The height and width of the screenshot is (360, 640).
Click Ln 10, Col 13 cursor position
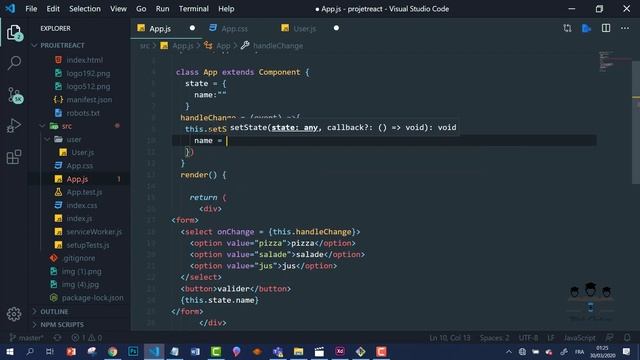pos(449,338)
